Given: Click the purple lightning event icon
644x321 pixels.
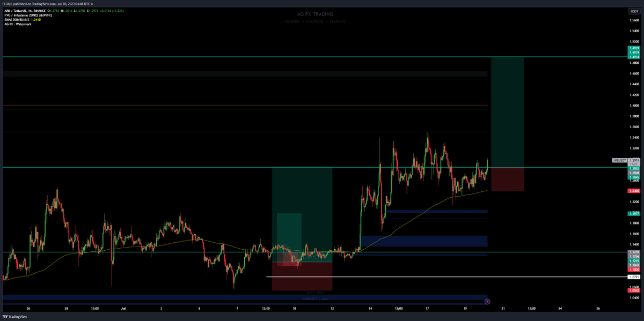Looking at the screenshot, I should pyautogui.click(x=487, y=302).
